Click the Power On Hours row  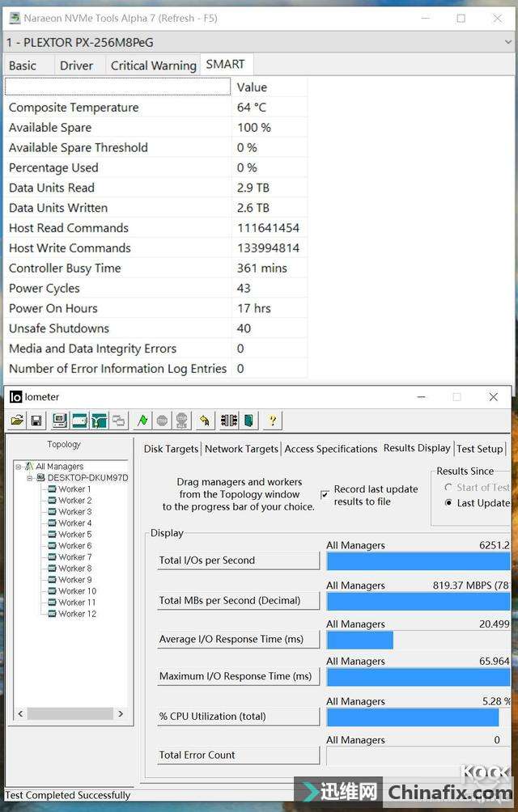tap(156, 309)
